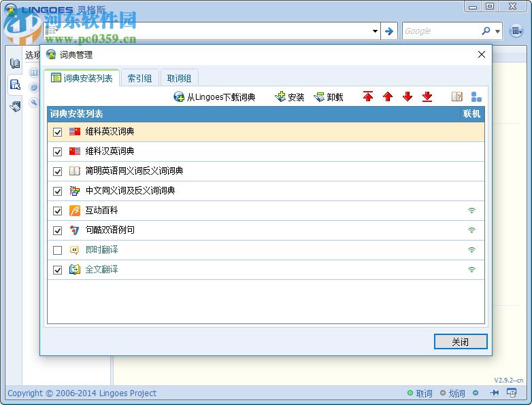This screenshot has width=532, height=405.
Task: Open the Google search engine dropdown
Action: (x=497, y=31)
